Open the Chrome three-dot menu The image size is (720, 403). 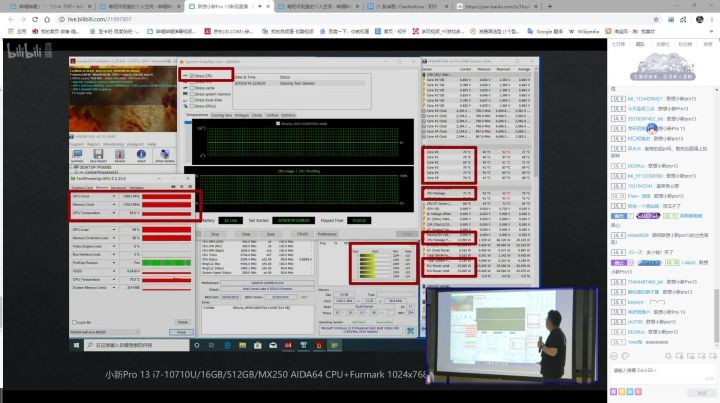click(x=712, y=19)
